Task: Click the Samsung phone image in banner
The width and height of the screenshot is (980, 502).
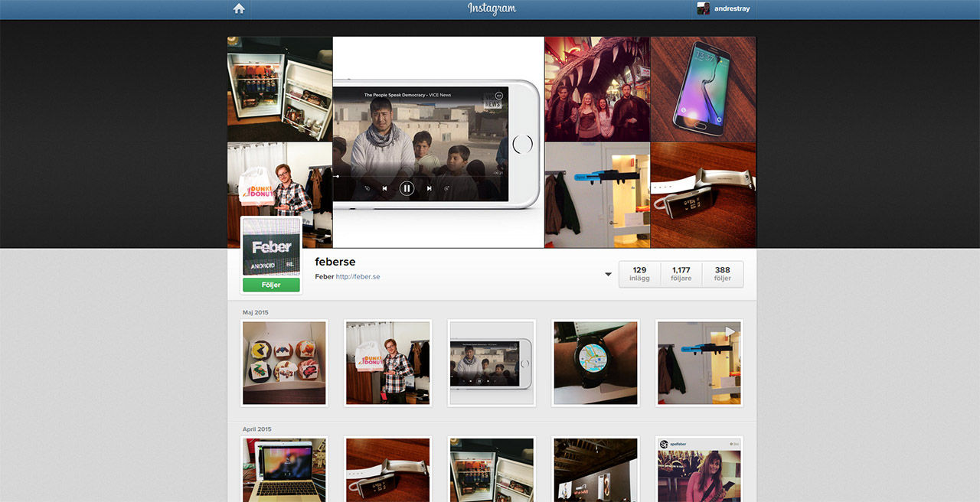Action: [703, 89]
